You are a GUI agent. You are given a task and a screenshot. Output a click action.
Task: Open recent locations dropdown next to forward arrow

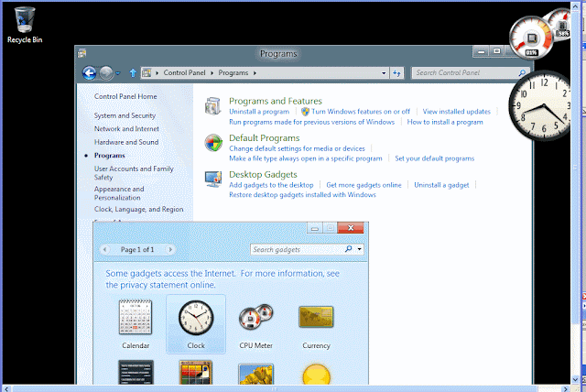(118, 73)
